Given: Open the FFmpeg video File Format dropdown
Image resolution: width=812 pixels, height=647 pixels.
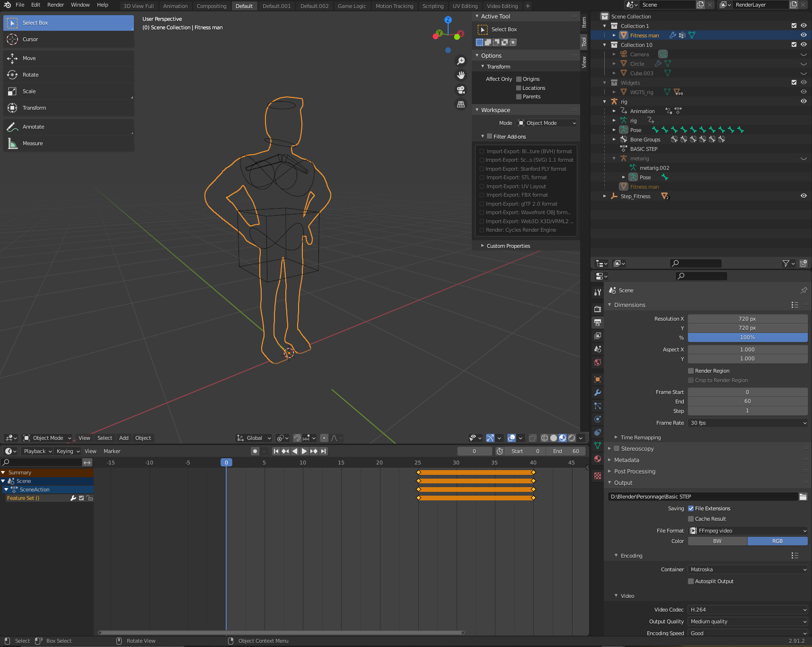Looking at the screenshot, I should pos(748,531).
